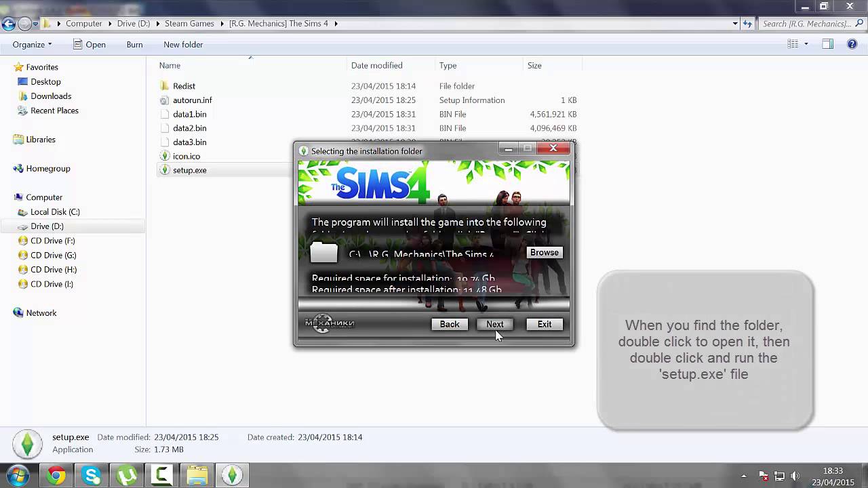Open the recent locations dropdown beside navigation arrows

click(35, 24)
